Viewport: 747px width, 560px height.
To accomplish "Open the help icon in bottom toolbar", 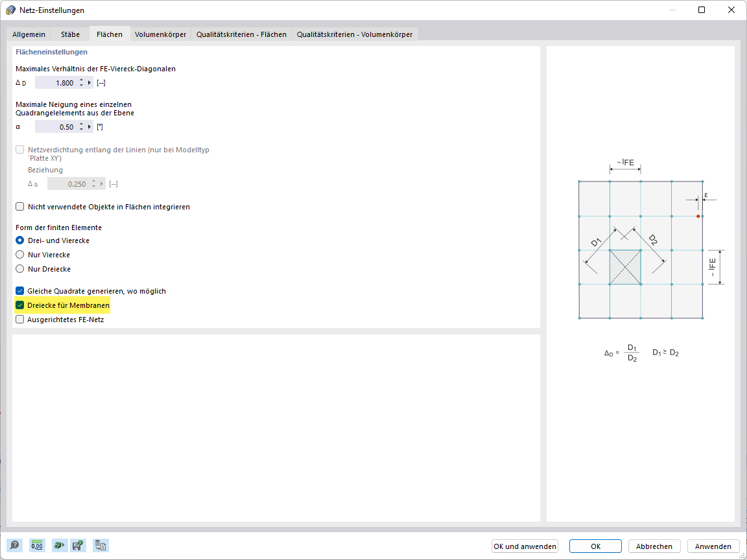I will [x=15, y=545].
